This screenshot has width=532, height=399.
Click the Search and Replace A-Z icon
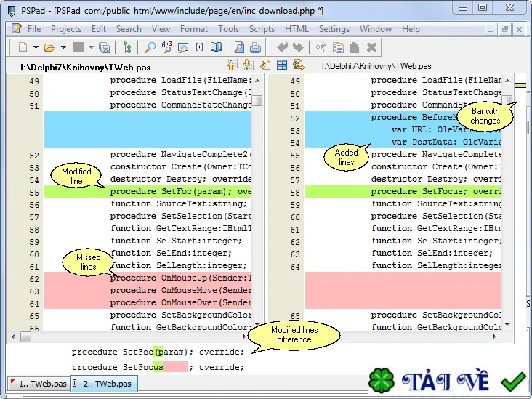coord(166,47)
